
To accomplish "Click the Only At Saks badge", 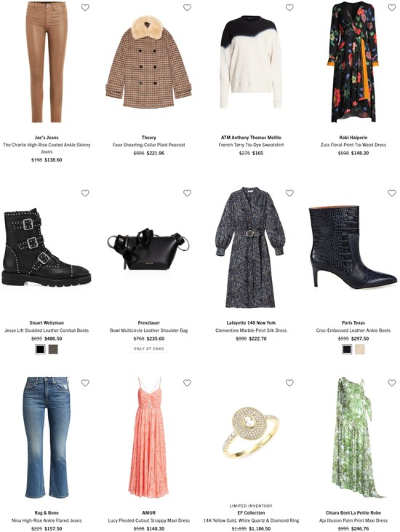I will pos(149,349).
